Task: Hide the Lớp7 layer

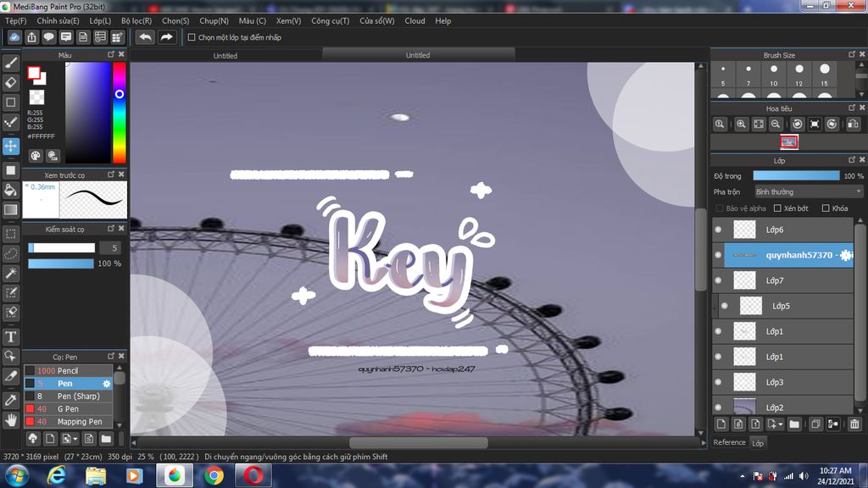Action: point(718,280)
